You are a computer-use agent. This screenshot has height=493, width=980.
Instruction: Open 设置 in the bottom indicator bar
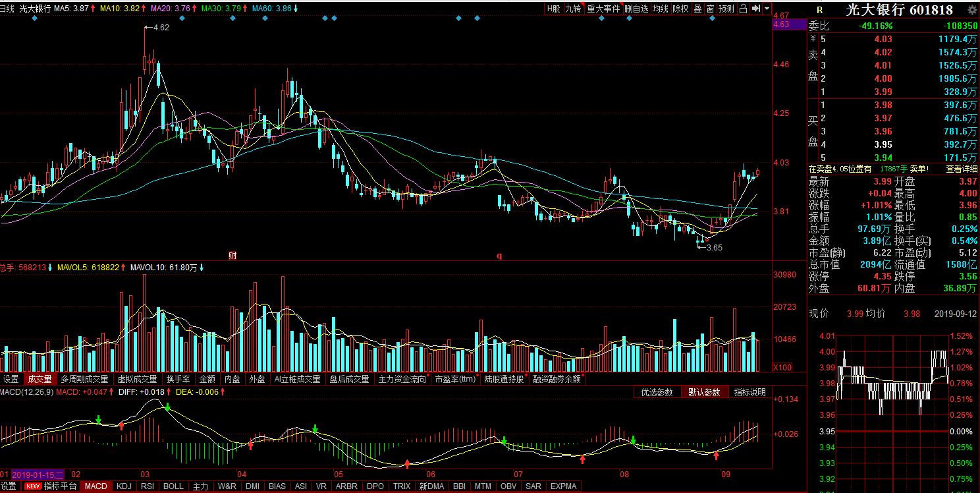click(9, 486)
